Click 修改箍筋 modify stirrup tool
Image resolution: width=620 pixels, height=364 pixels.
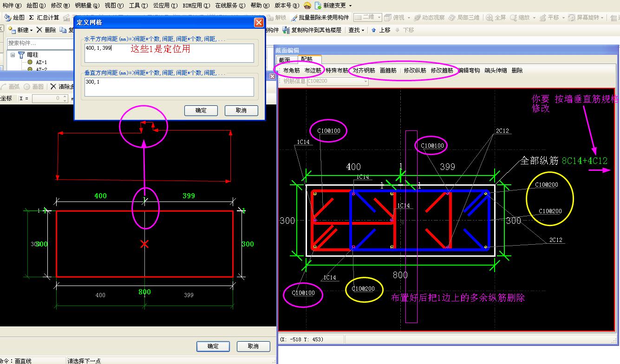click(442, 71)
